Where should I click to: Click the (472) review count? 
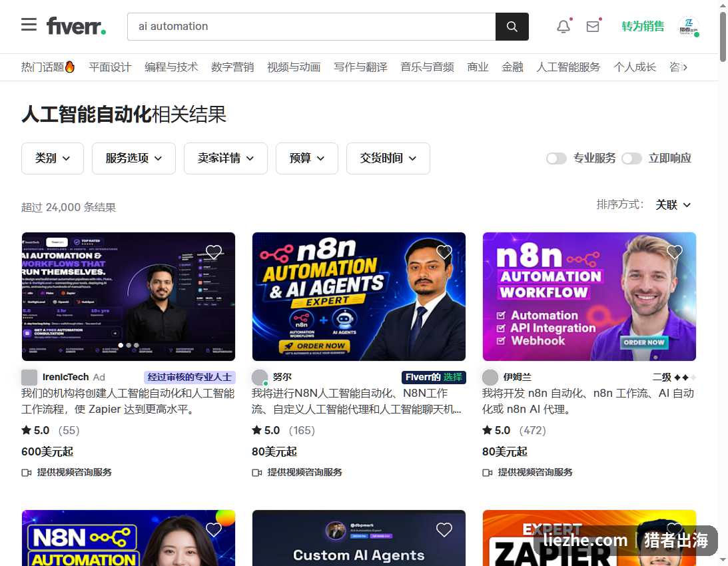tap(533, 430)
